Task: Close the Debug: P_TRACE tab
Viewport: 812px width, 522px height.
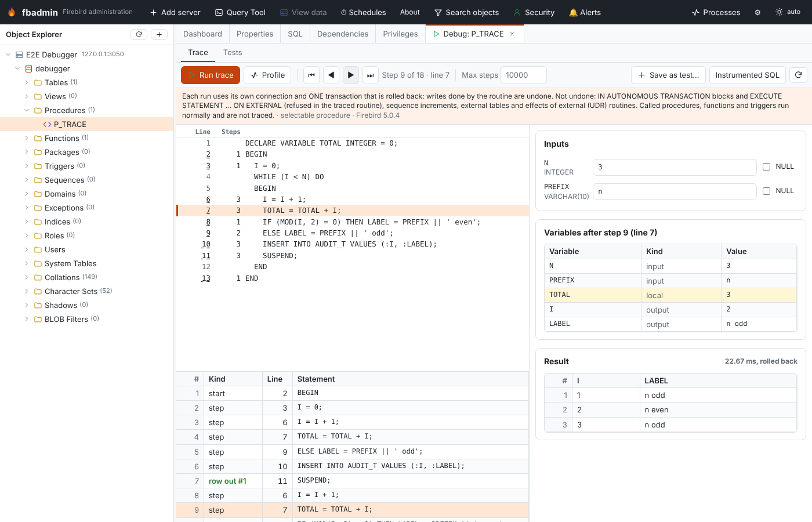Action: (512, 34)
